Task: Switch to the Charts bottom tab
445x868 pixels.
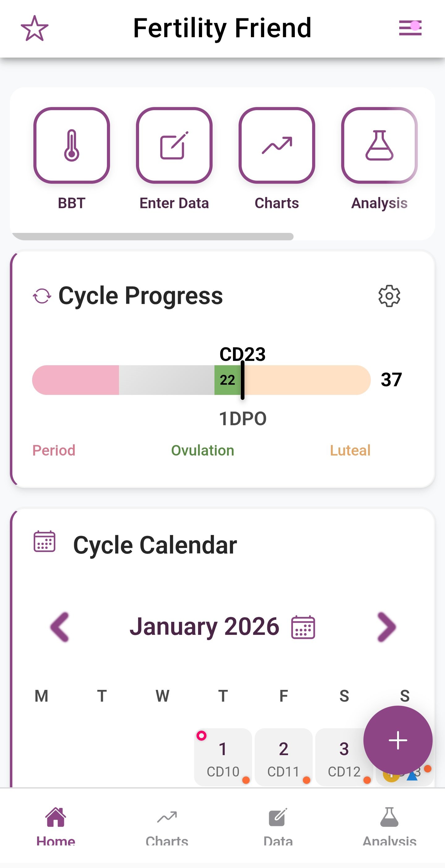Action: [167, 826]
